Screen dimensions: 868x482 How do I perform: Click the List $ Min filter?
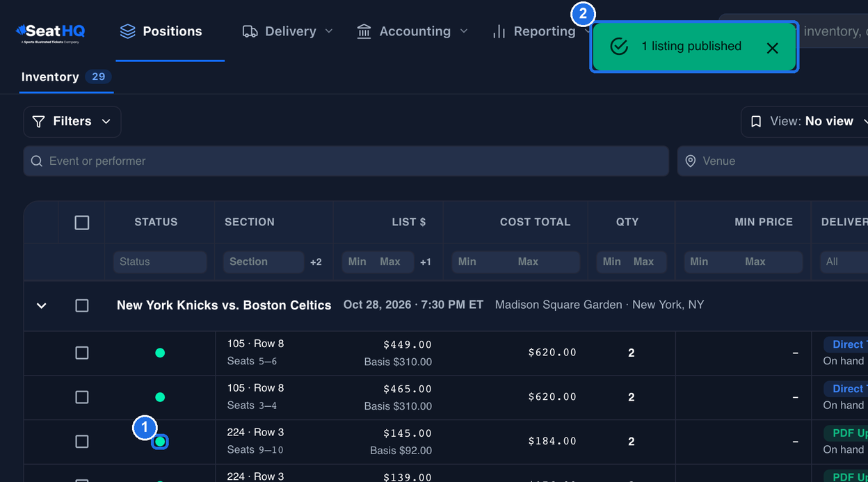pos(357,262)
